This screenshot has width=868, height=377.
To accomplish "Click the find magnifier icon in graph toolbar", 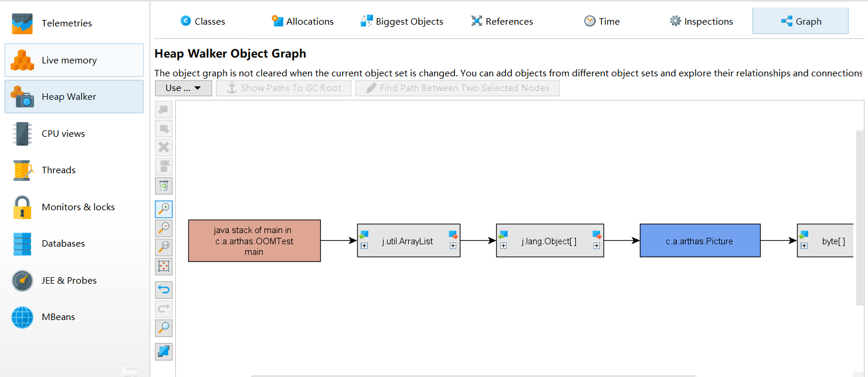I will click(x=164, y=328).
